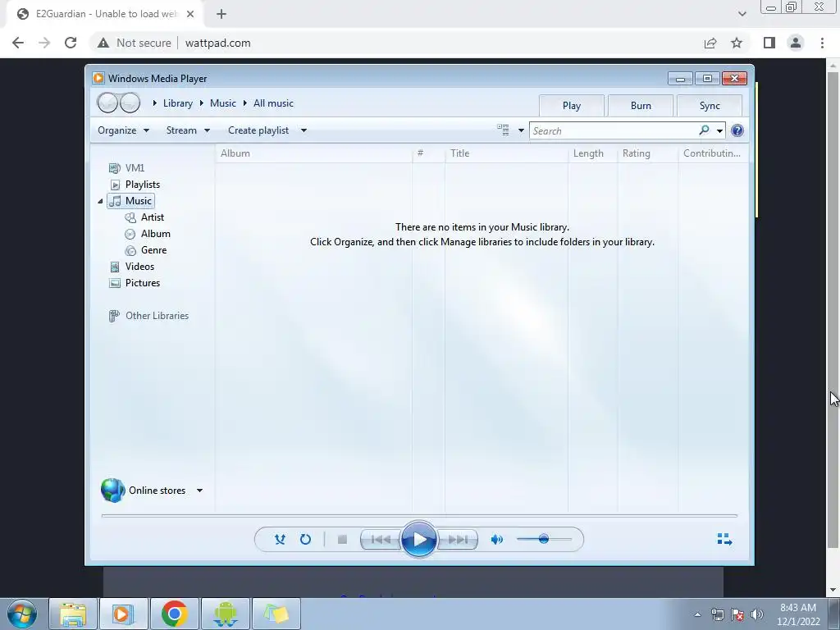The image size is (840, 630).
Task: Sort by the Contributing artist column header
Action: tap(713, 153)
